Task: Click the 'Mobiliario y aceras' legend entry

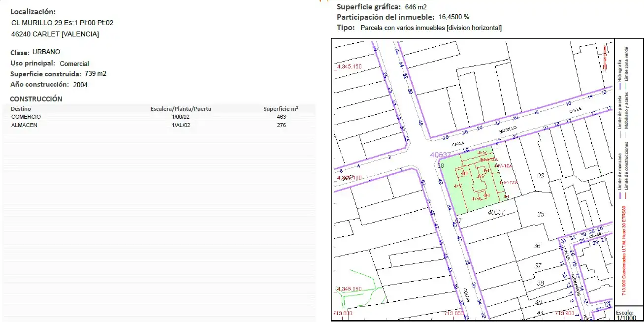Action: click(x=627, y=114)
